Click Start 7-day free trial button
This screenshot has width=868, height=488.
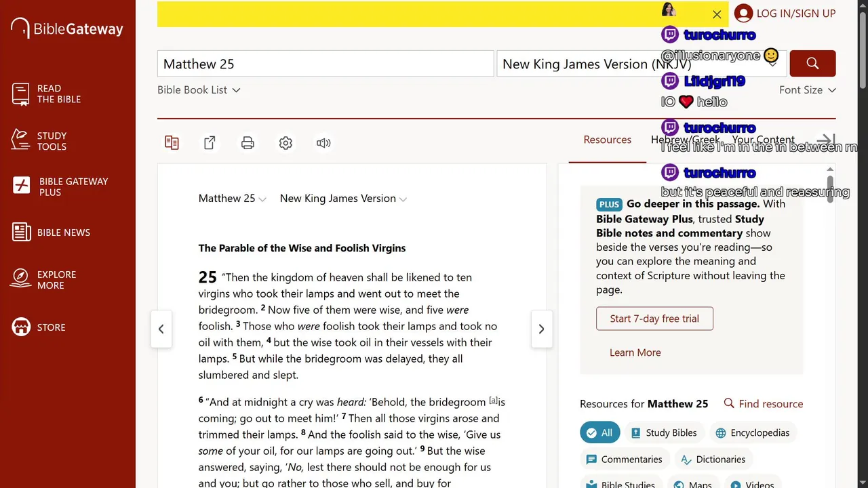(x=654, y=319)
